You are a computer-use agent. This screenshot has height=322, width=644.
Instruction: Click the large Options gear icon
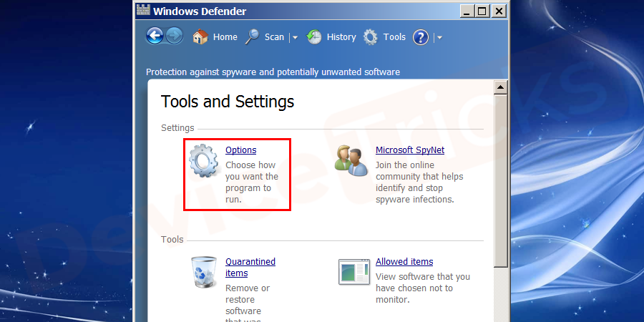(204, 160)
